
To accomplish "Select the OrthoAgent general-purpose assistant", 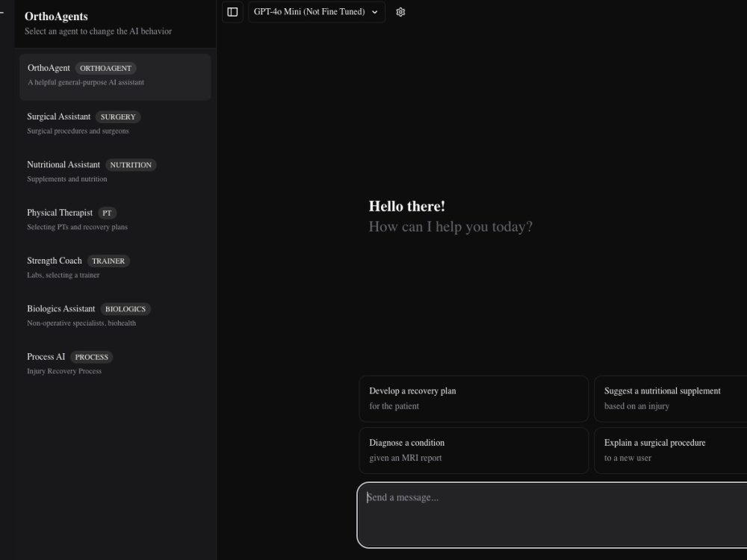I will click(115, 77).
